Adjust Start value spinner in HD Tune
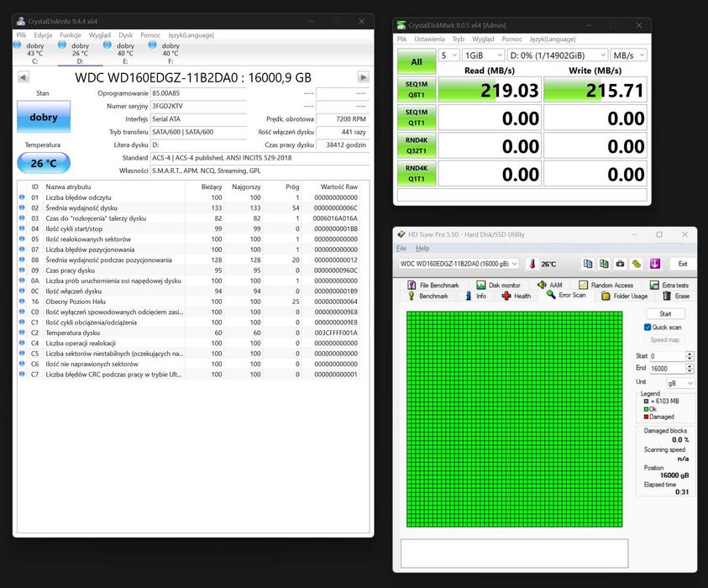 pyautogui.click(x=689, y=356)
